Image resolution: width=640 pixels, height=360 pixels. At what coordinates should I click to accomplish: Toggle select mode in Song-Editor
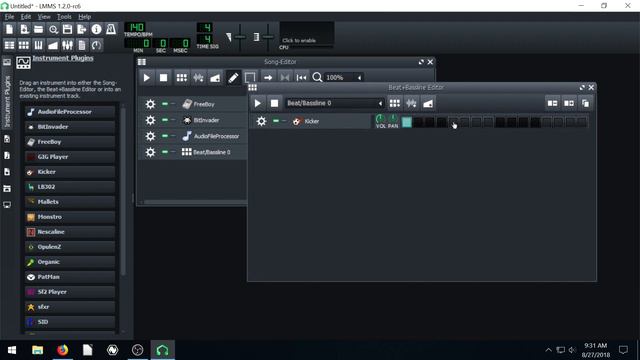pyautogui.click(x=250, y=78)
